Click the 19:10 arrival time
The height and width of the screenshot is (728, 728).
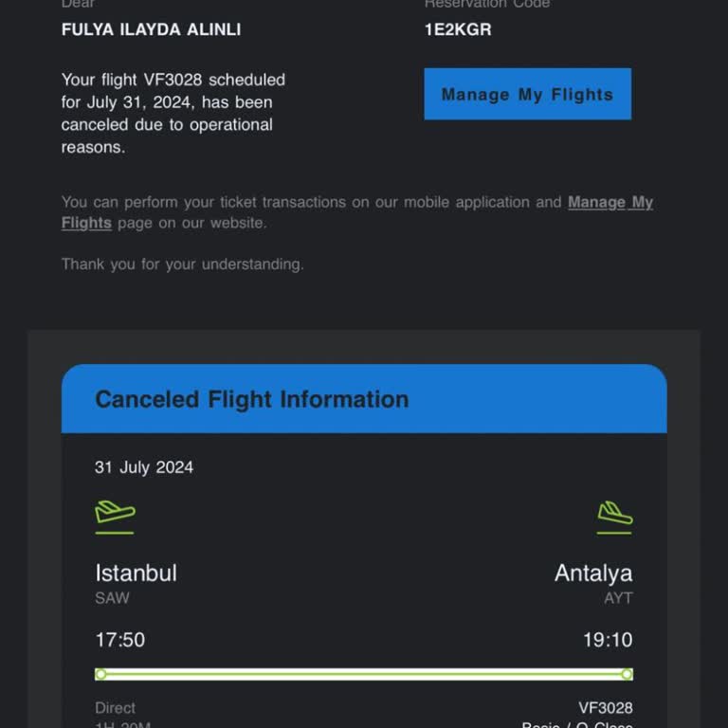[608, 640]
